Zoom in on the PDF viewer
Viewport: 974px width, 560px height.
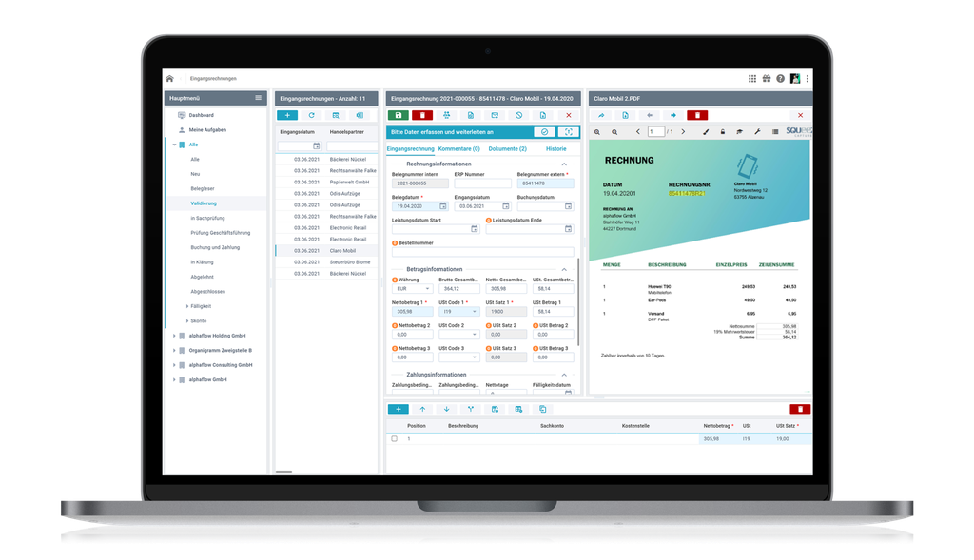pyautogui.click(x=597, y=132)
